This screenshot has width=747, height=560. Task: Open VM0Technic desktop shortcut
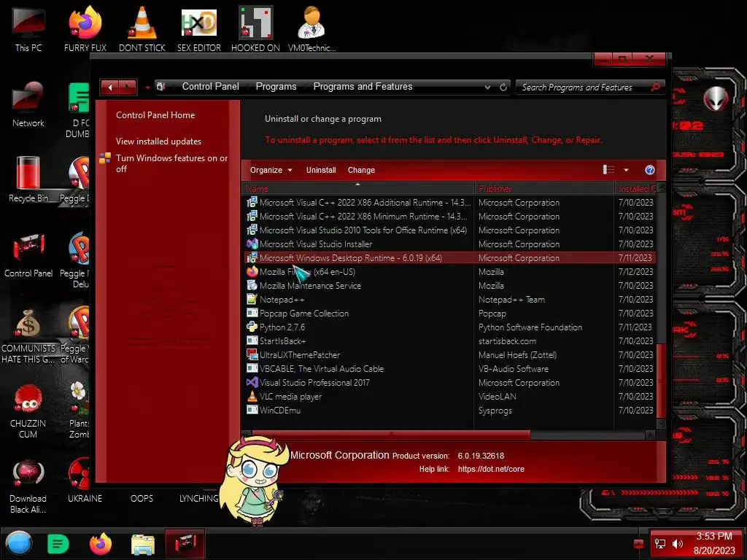[311, 28]
